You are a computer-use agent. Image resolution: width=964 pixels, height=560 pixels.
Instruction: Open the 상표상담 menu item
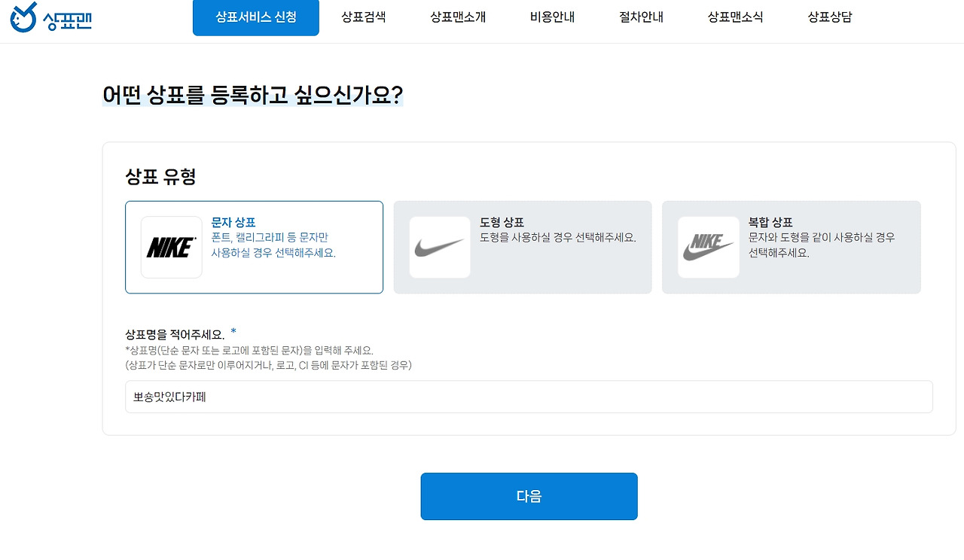[x=830, y=17]
